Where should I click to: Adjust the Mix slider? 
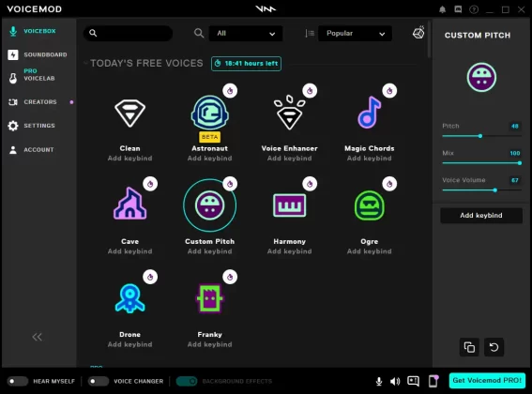point(481,163)
